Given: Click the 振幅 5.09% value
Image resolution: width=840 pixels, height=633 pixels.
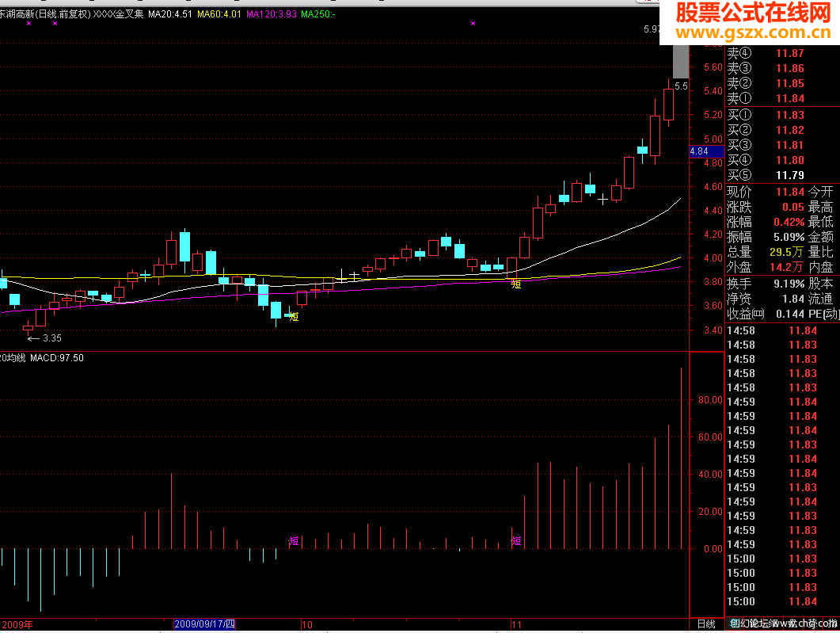Looking at the screenshot, I should pyautogui.click(x=789, y=237).
